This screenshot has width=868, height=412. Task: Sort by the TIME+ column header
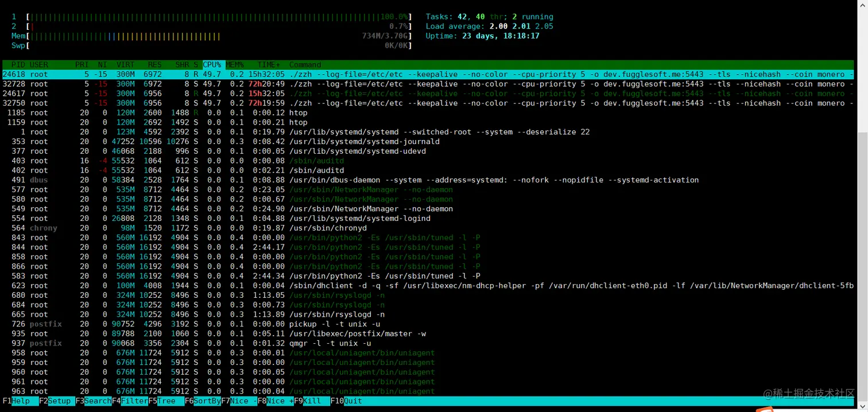(269, 65)
